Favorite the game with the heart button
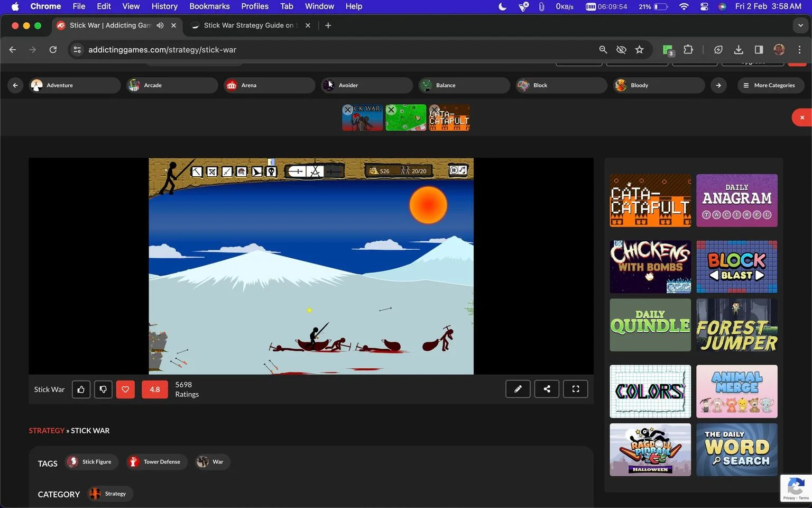 pos(125,389)
